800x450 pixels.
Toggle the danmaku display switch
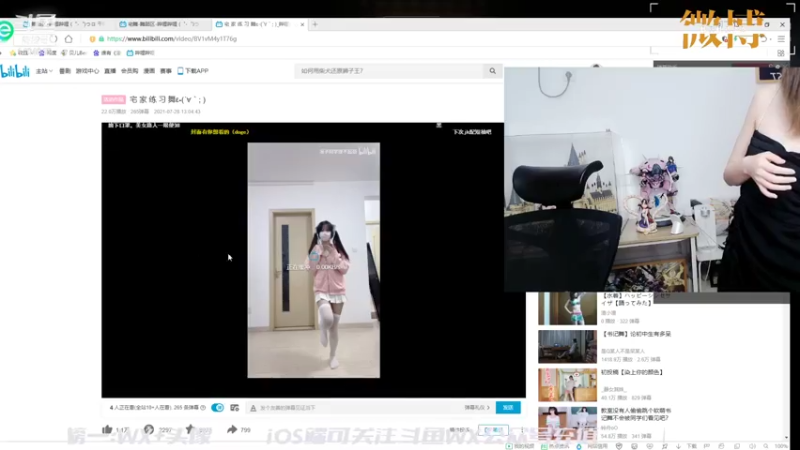pyautogui.click(x=217, y=407)
